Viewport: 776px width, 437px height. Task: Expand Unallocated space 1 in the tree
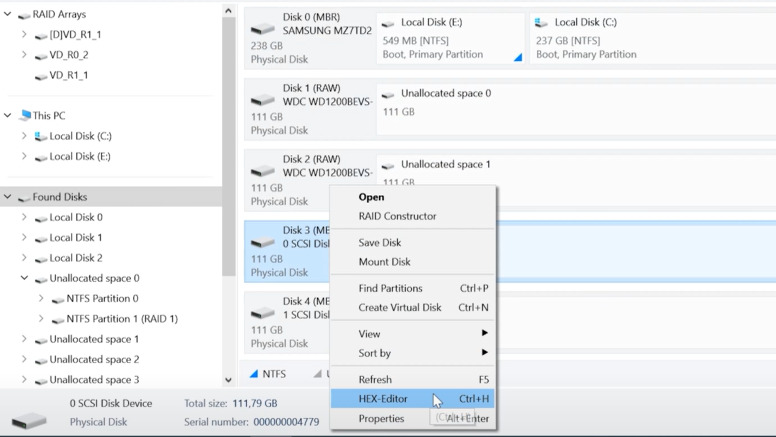click(x=24, y=339)
